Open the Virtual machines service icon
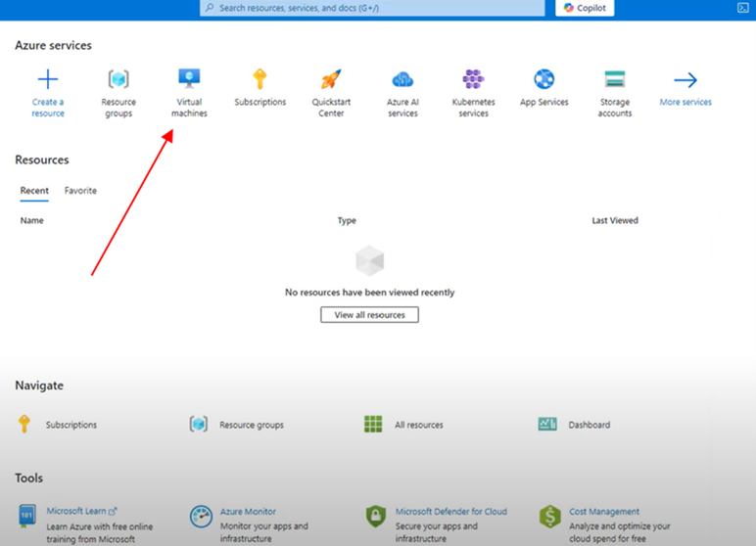Image resolution: width=756 pixels, height=546 pixels. tap(189, 78)
